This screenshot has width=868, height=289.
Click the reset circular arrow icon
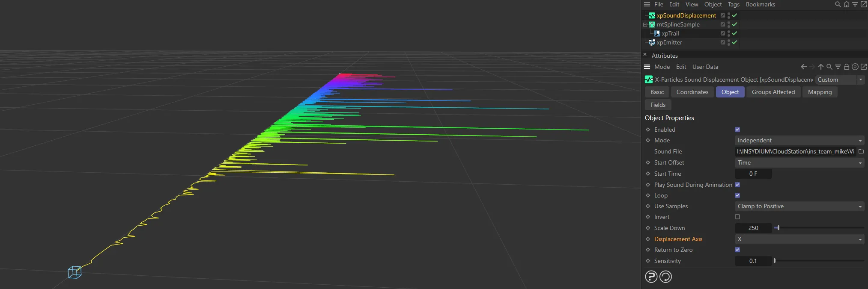tap(666, 277)
